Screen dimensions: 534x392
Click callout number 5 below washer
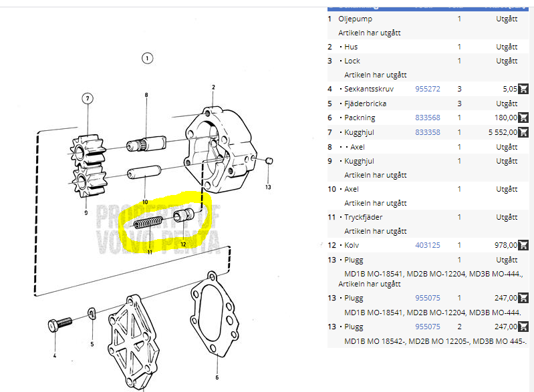coord(92,344)
